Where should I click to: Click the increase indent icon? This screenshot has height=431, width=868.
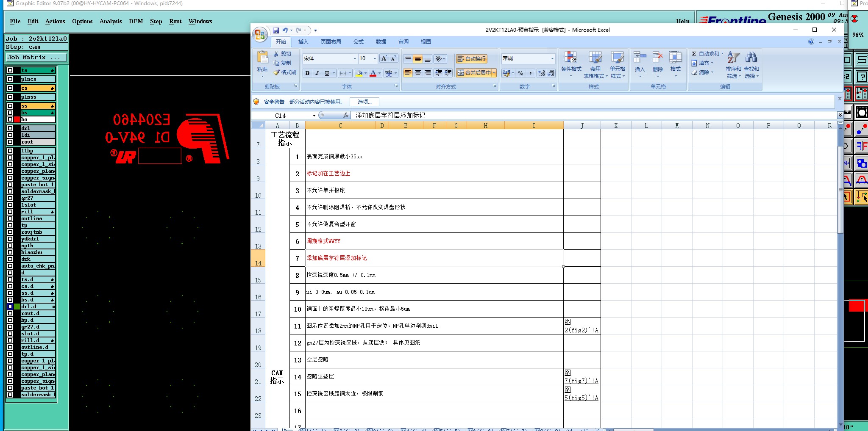448,73
